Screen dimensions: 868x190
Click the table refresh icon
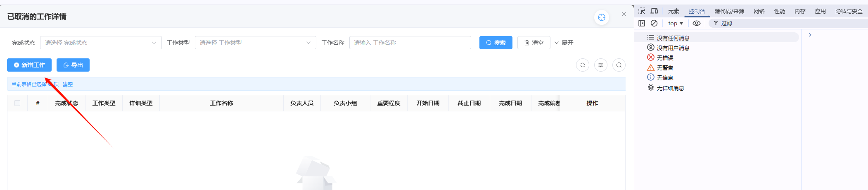tap(582, 65)
